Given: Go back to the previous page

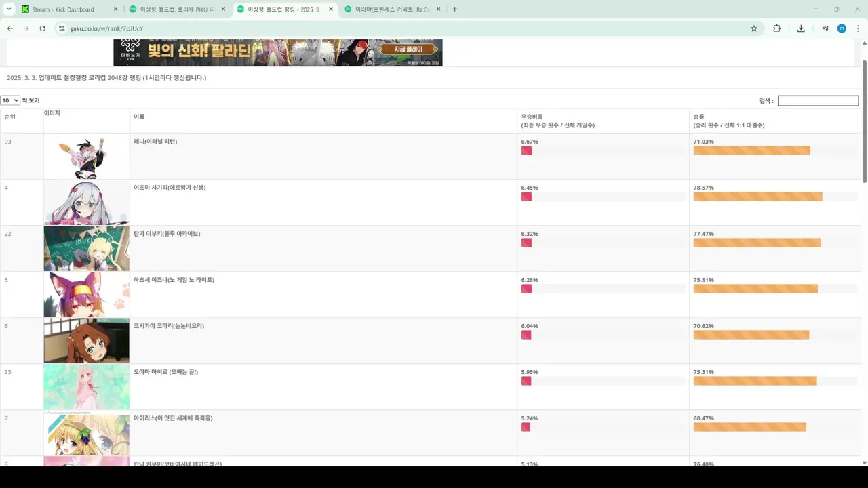Looking at the screenshot, I should (9, 28).
